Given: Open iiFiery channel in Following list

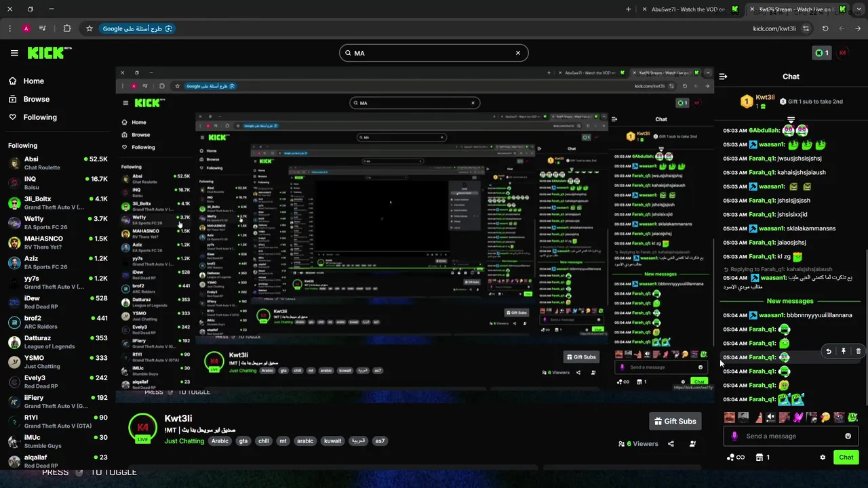Looking at the screenshot, I should 58,402.
